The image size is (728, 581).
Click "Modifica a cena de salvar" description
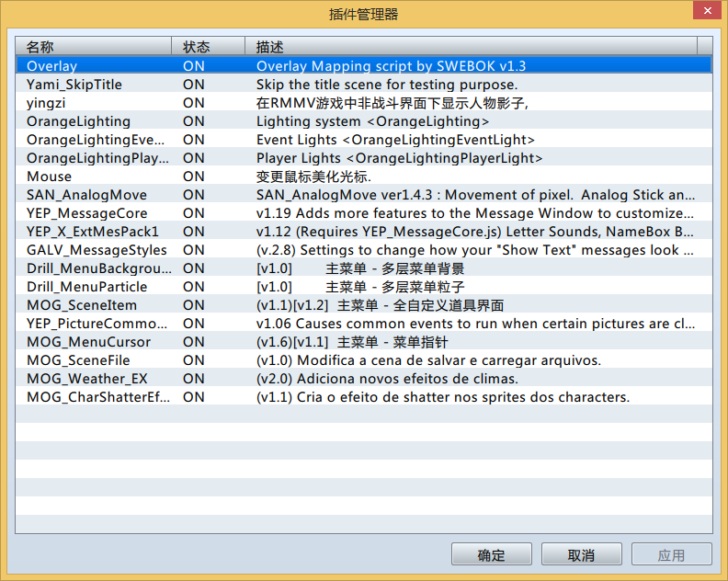428,360
